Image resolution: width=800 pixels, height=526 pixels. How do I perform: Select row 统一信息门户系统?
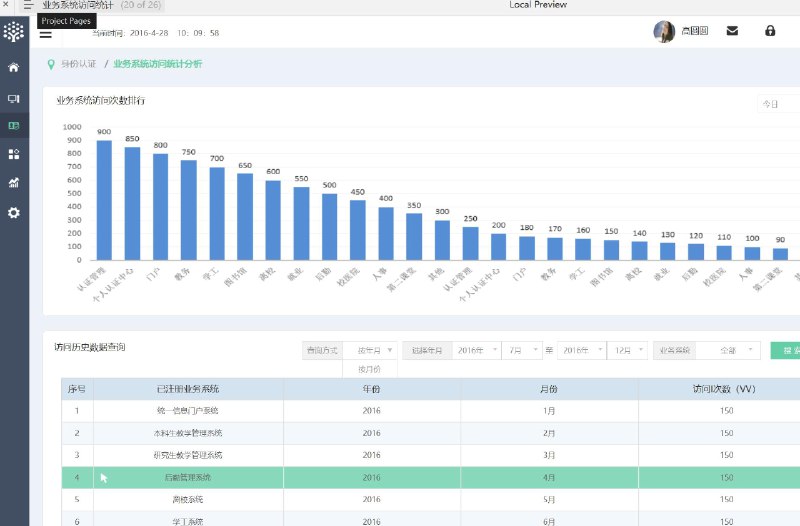431,411
